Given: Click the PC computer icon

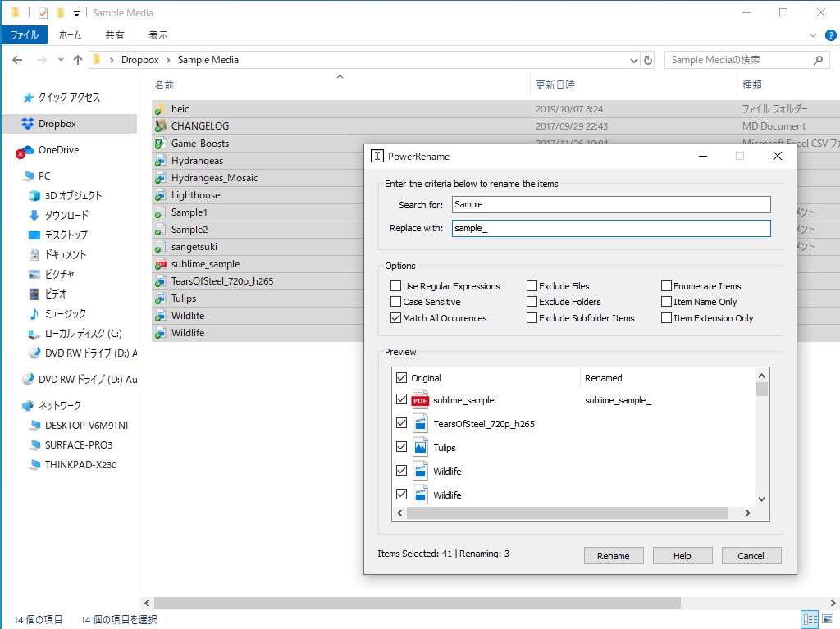Looking at the screenshot, I should pyautogui.click(x=29, y=176).
